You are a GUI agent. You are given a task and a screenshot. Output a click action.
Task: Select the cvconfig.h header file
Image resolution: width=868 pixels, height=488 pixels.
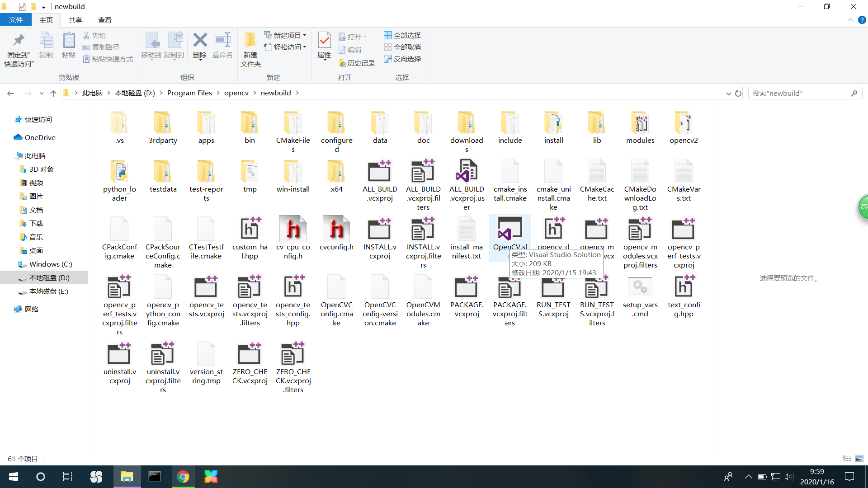coord(336,230)
